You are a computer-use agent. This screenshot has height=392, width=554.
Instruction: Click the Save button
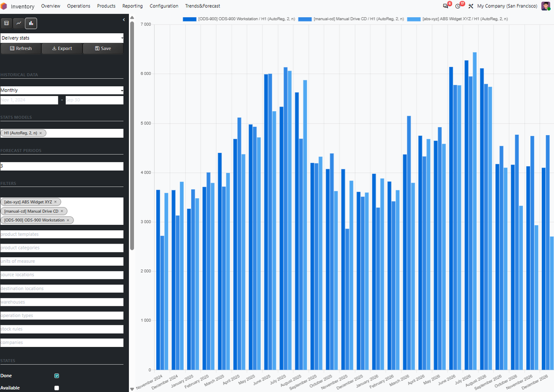coord(103,49)
